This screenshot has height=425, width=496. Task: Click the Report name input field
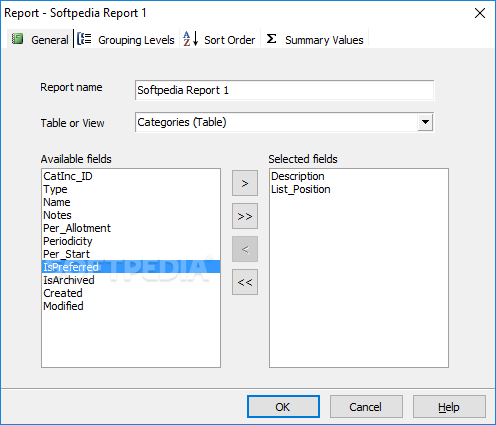(285, 90)
